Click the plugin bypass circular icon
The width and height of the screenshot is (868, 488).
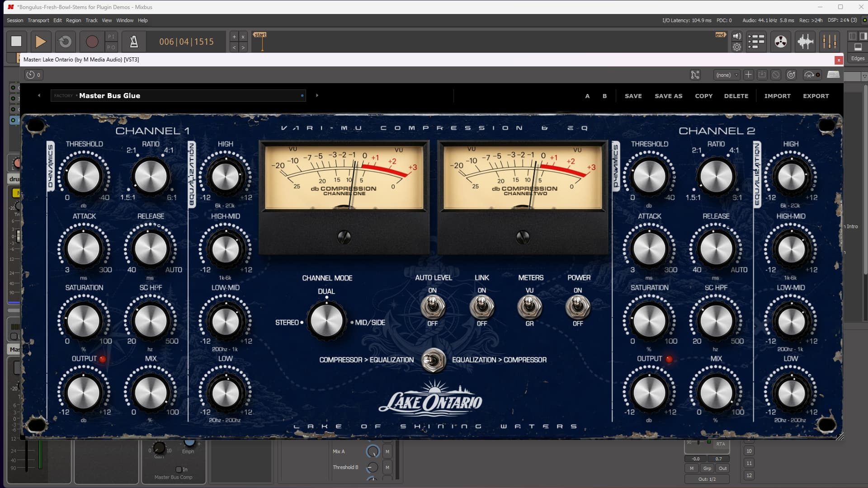(x=791, y=75)
